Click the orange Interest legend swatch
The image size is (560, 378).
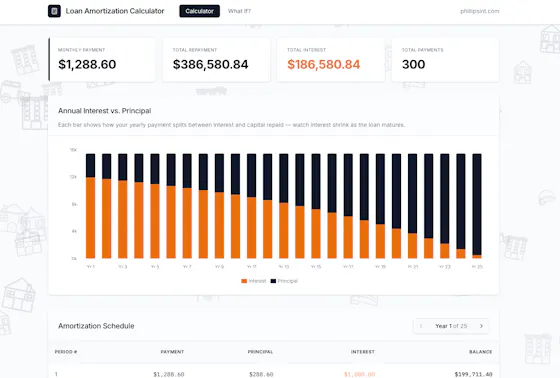coord(244,281)
